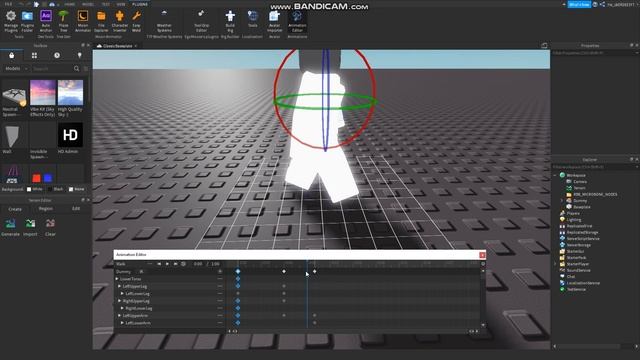Click the Dummy summary keyframe at start

click(x=238, y=271)
